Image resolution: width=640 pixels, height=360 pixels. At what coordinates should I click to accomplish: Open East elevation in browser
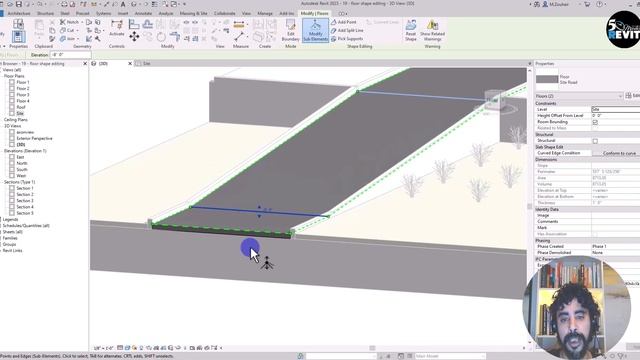[x=20, y=157]
